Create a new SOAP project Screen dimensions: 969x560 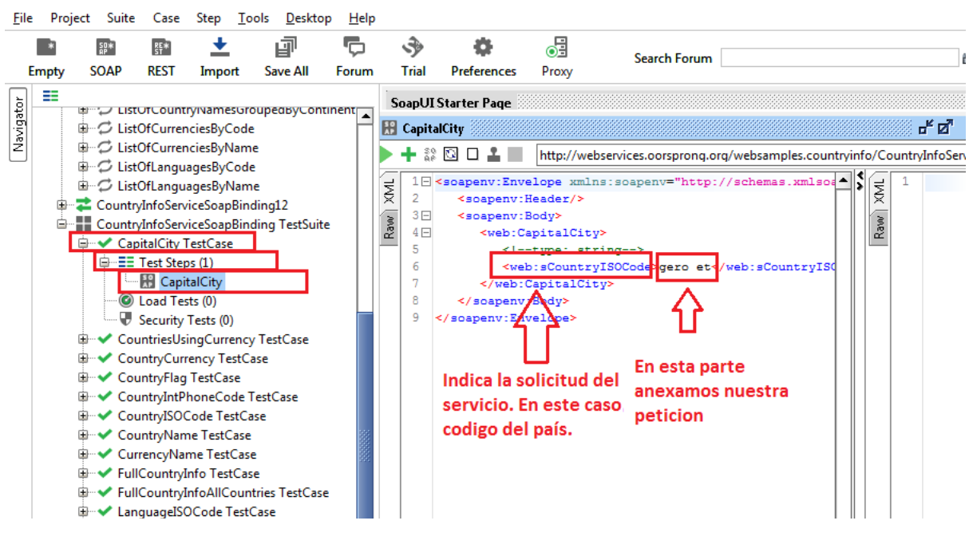[105, 54]
